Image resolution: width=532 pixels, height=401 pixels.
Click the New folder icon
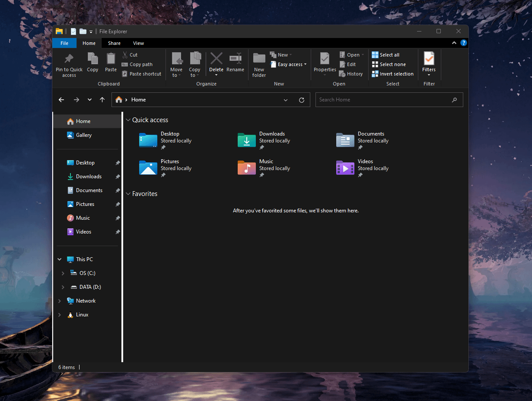coord(259,59)
